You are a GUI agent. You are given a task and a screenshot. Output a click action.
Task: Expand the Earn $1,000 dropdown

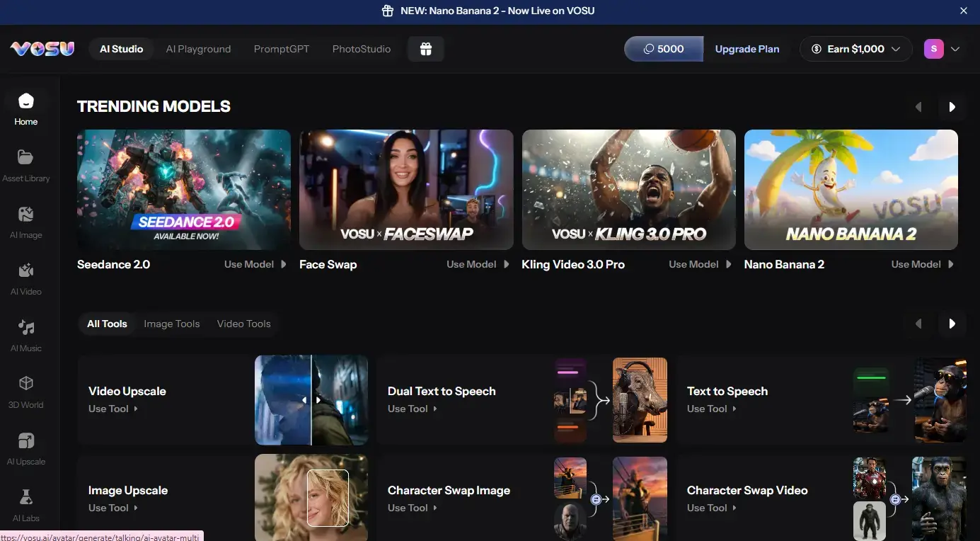pos(855,49)
